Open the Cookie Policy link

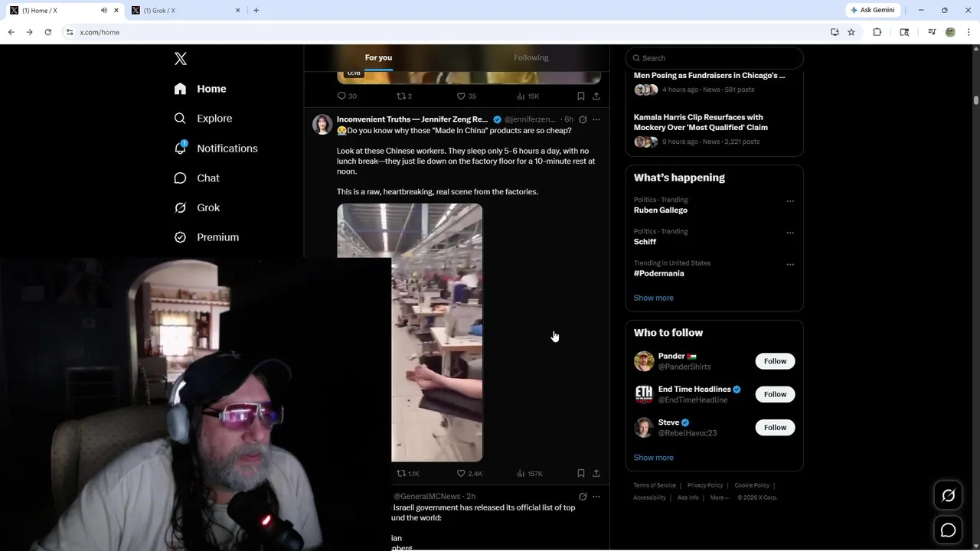[752, 485]
